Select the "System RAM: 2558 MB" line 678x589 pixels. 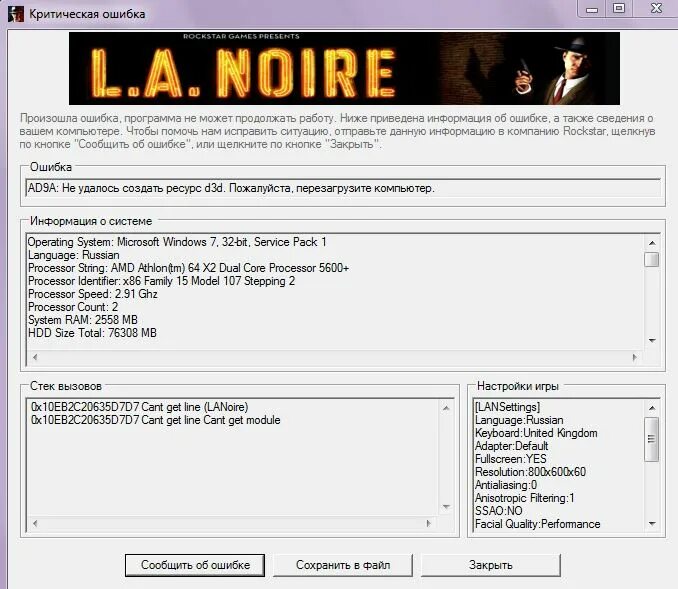pos(83,320)
